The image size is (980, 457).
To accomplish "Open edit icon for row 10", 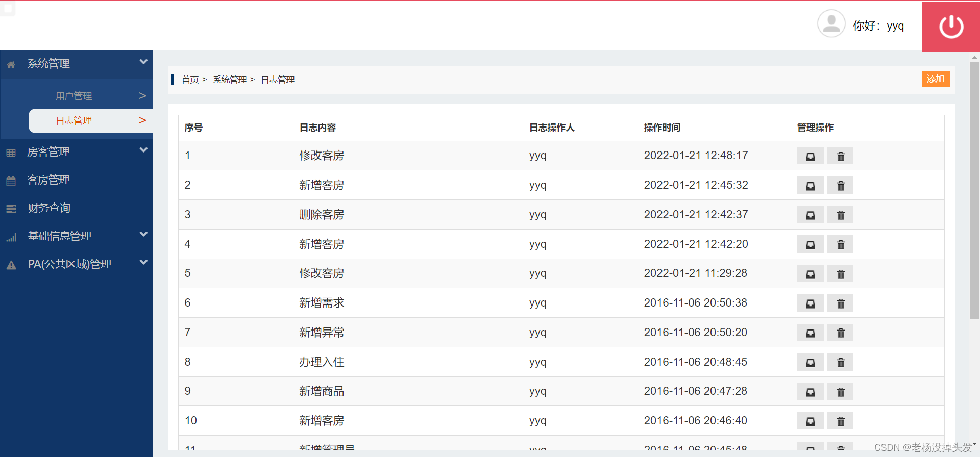I will (x=810, y=421).
